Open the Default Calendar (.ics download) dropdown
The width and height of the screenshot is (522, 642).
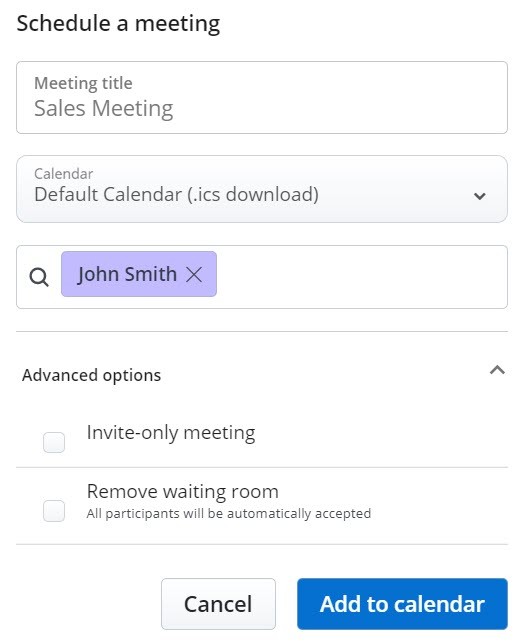[262, 189]
